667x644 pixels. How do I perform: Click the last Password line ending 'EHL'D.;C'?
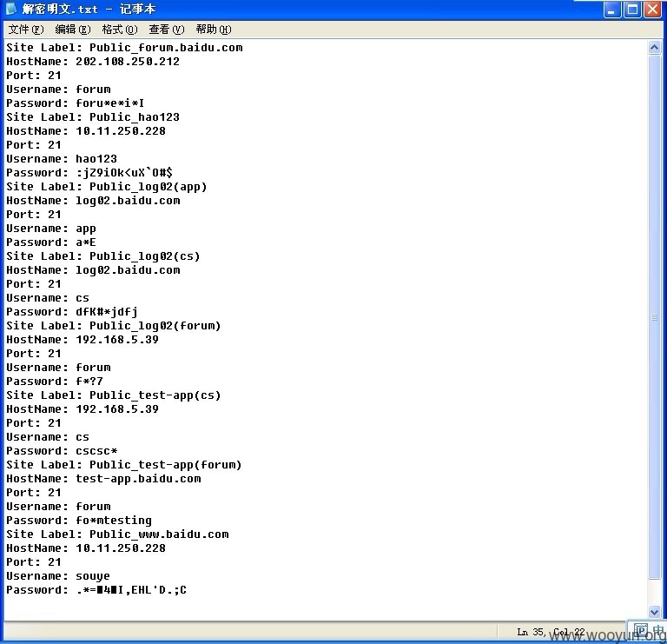point(96,590)
